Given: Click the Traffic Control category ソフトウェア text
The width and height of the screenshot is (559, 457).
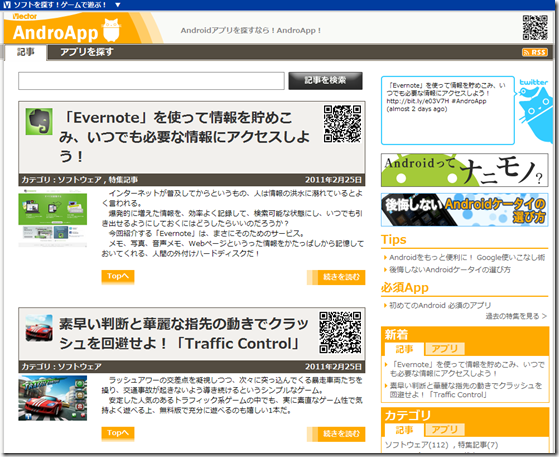Looking at the screenshot, I should [x=79, y=366].
